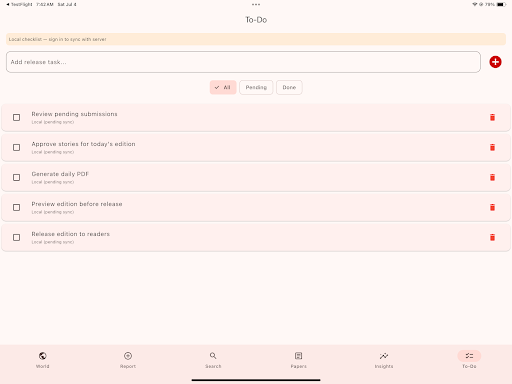Click the 'Release edition to readers' task title
Viewport: 512px width, 384px height.
71,234
